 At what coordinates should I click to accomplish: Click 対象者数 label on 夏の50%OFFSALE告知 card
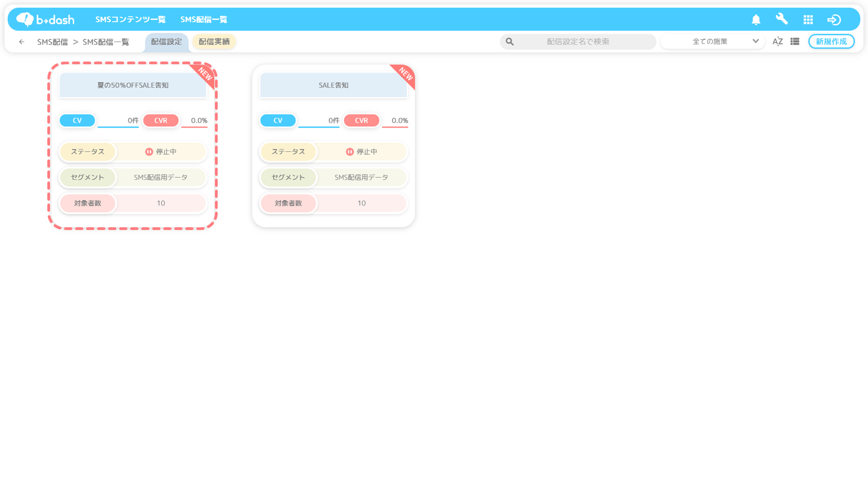88,203
